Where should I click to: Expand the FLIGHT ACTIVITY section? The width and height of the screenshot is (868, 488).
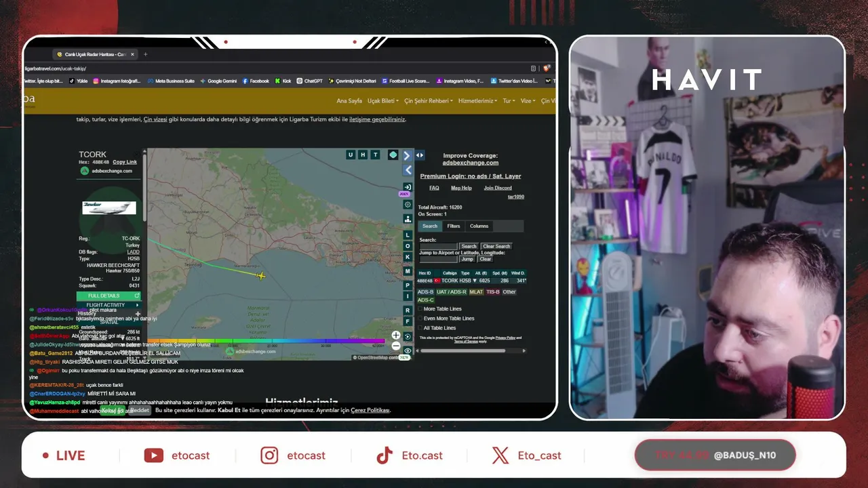coord(108,305)
